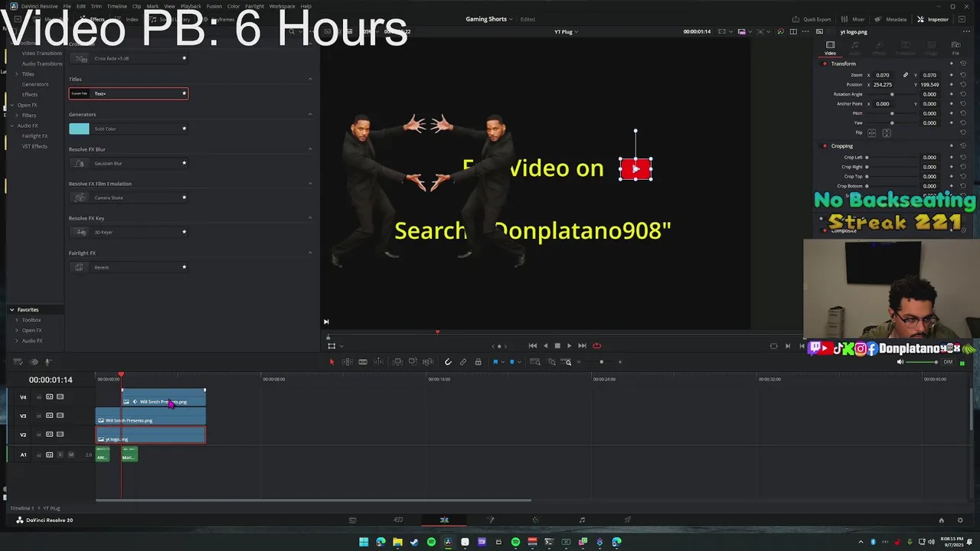Click the Flip vertical icon in Inspector
The width and height of the screenshot is (980, 551).
[887, 133]
